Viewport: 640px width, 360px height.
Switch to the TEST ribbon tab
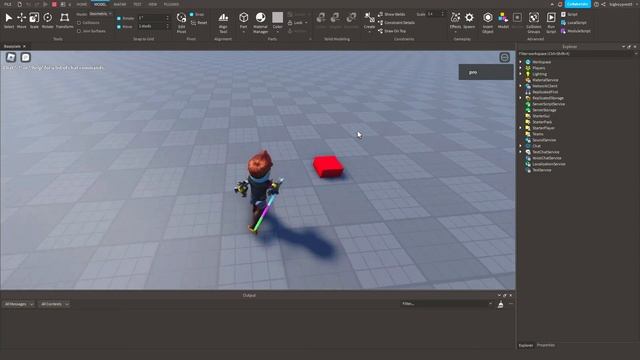tap(137, 4)
